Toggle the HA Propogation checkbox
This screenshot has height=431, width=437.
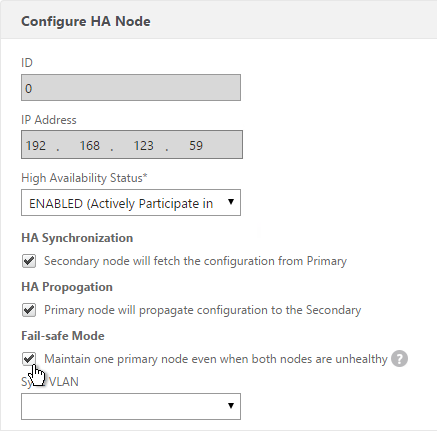coord(29,310)
